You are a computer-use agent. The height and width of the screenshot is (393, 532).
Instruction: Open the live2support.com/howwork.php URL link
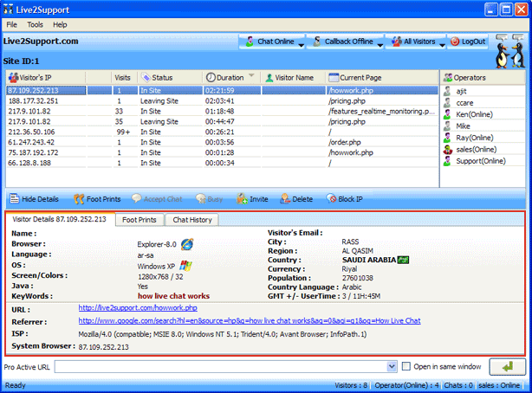click(138, 308)
